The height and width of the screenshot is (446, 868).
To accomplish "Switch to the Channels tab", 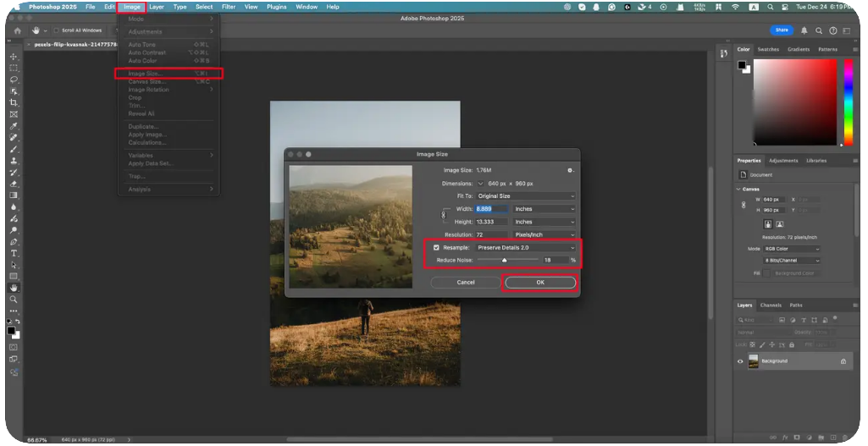I will (771, 306).
